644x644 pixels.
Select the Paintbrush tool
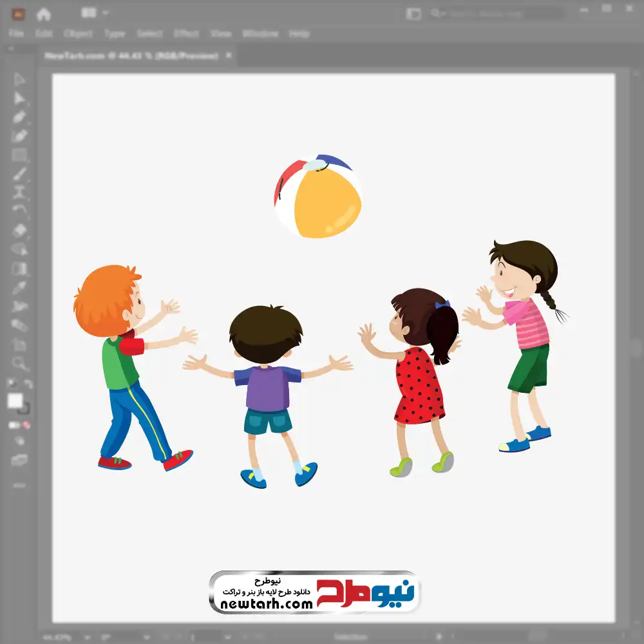click(19, 173)
